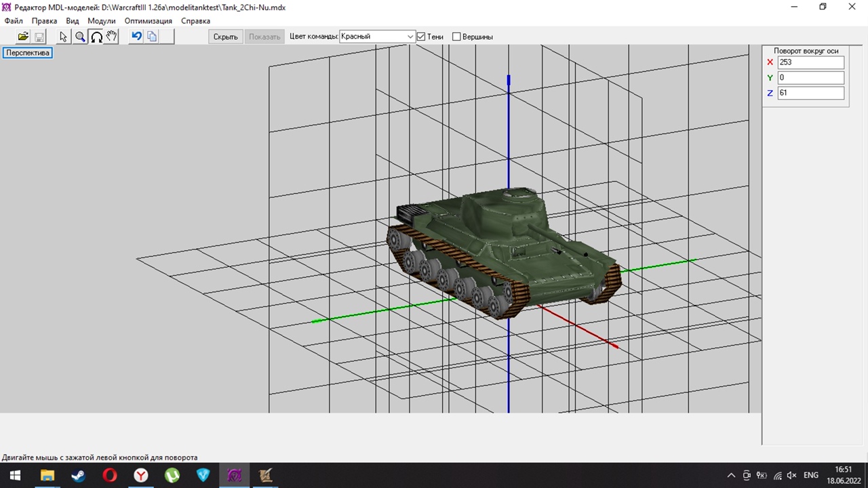
Task: Select the hand pan tool
Action: coord(112,37)
